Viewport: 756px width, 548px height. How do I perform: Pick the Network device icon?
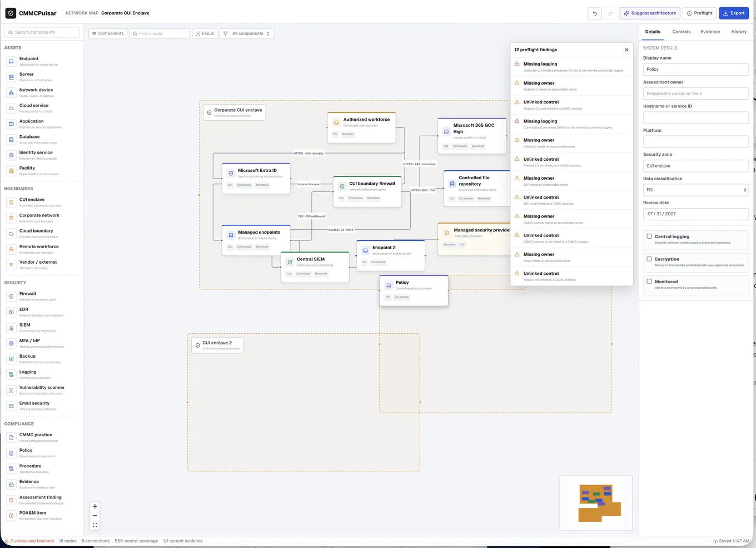point(11,92)
